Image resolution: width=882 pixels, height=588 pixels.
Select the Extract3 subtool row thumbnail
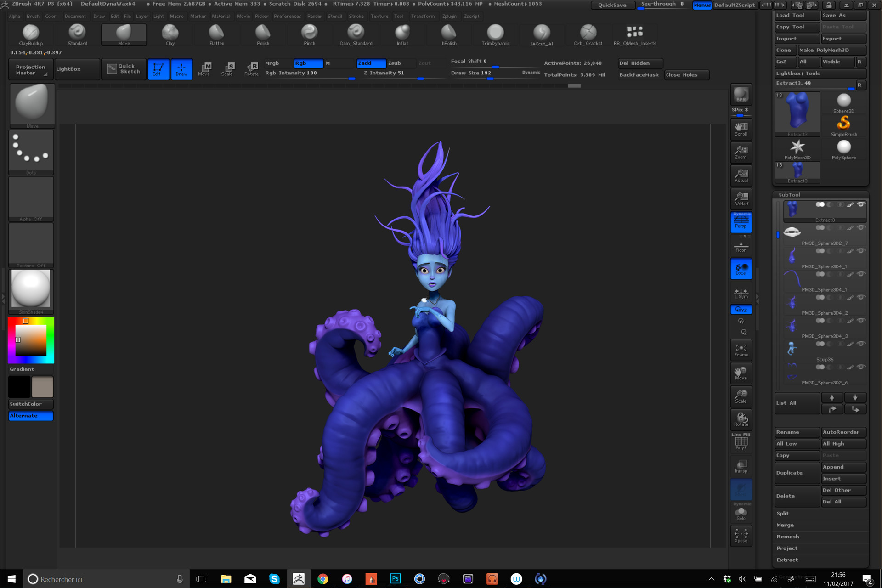tap(792, 209)
